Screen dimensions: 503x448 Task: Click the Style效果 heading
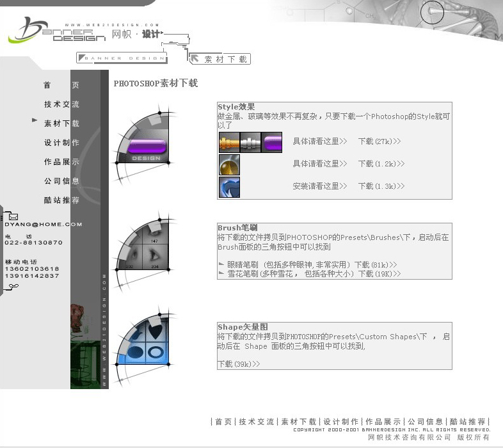[x=236, y=107]
